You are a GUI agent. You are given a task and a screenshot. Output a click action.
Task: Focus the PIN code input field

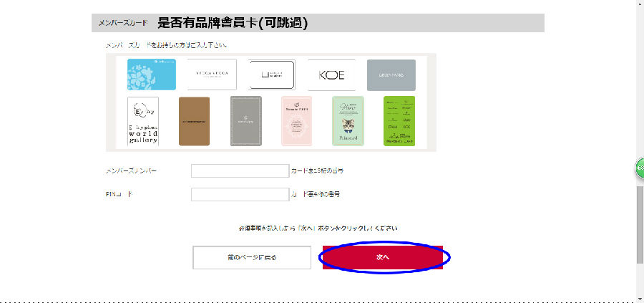click(240, 194)
